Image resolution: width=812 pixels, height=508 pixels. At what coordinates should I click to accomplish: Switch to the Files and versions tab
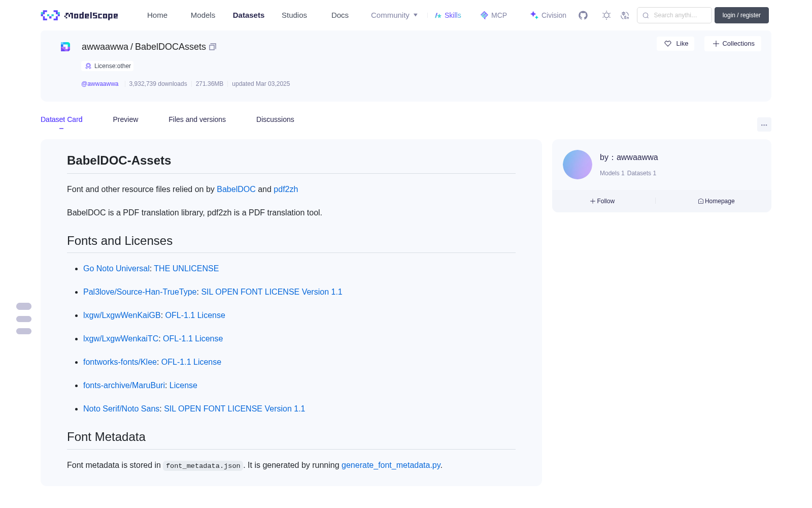(197, 119)
